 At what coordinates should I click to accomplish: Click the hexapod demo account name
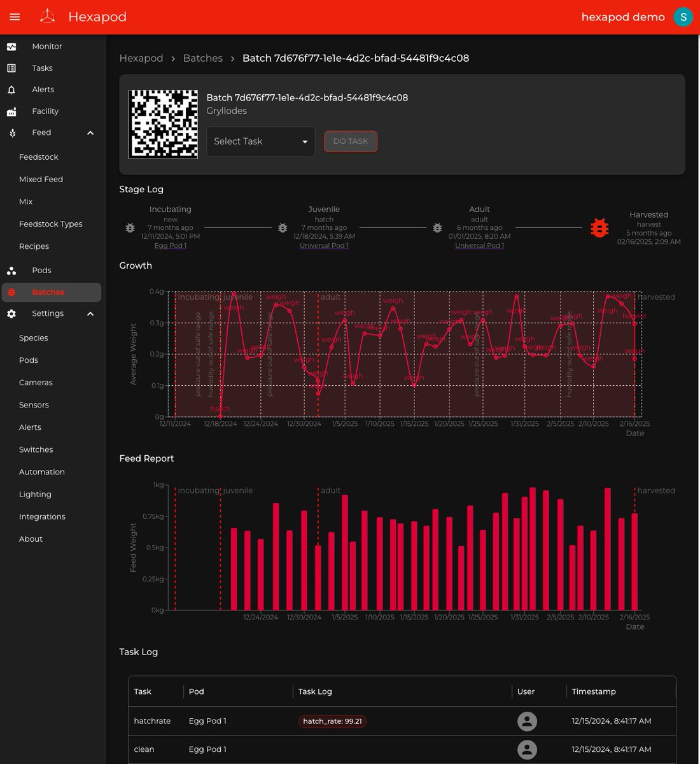click(623, 17)
